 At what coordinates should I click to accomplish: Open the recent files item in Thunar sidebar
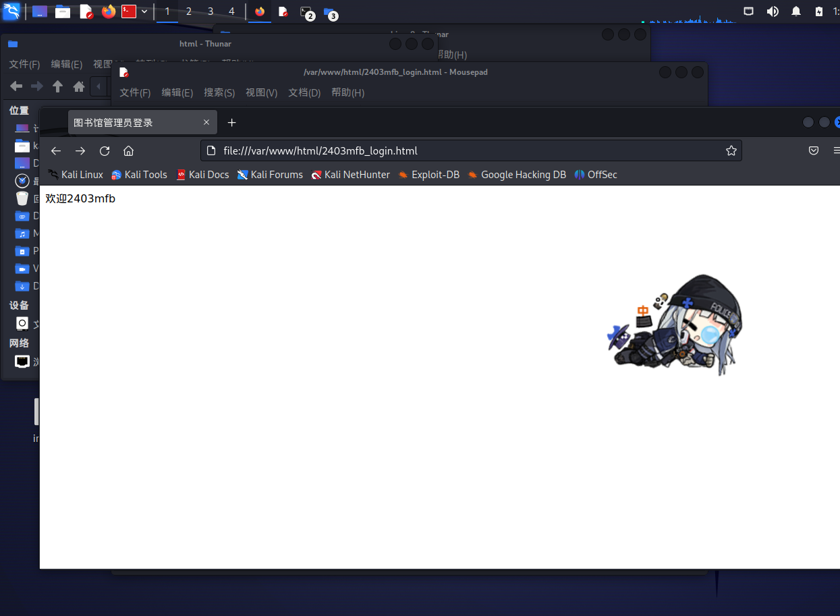coord(22,181)
